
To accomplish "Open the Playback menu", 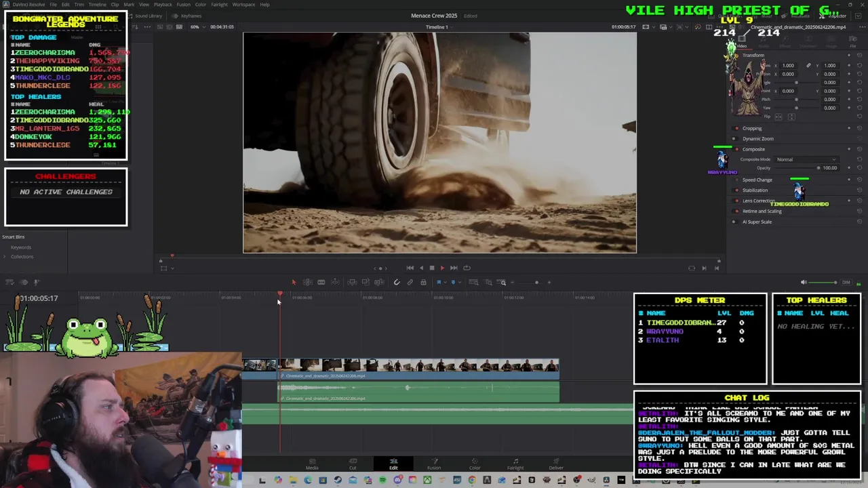I will click(163, 5).
